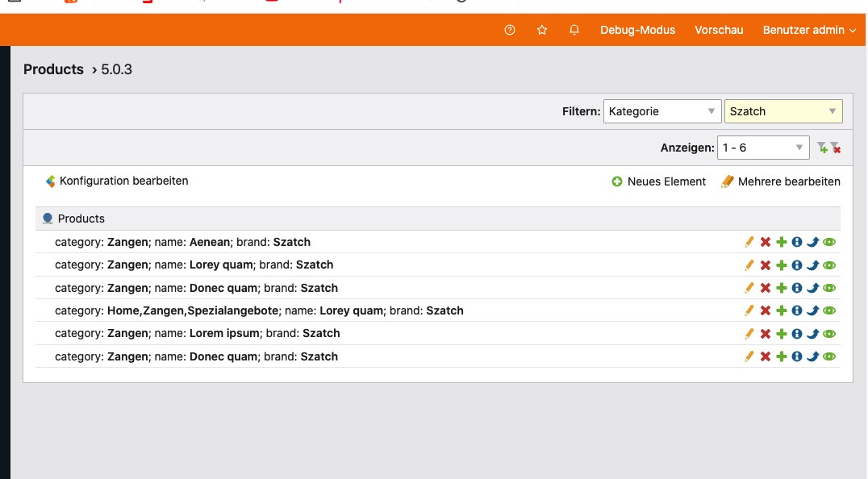Image resolution: width=868 pixels, height=479 pixels.
Task: Expand the Szatch filter dropdown
Action: click(783, 111)
